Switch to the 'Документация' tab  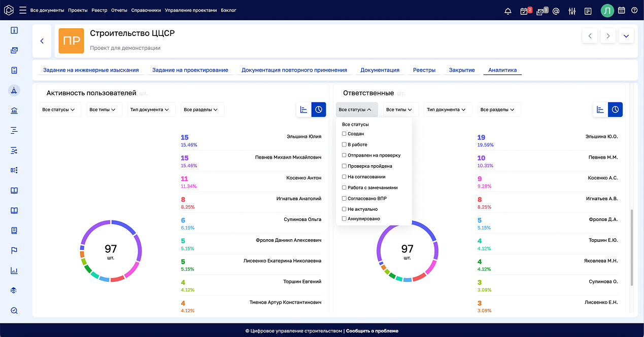coord(380,70)
